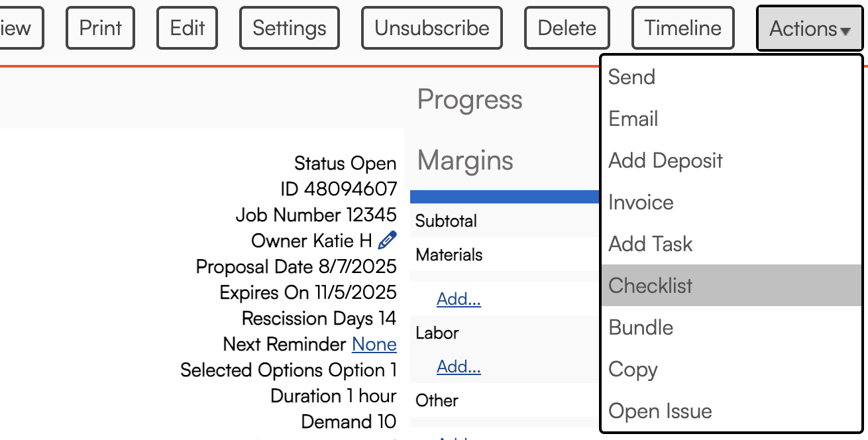Click the pencil icon next to Owner
The height and width of the screenshot is (440, 868).
[387, 241]
